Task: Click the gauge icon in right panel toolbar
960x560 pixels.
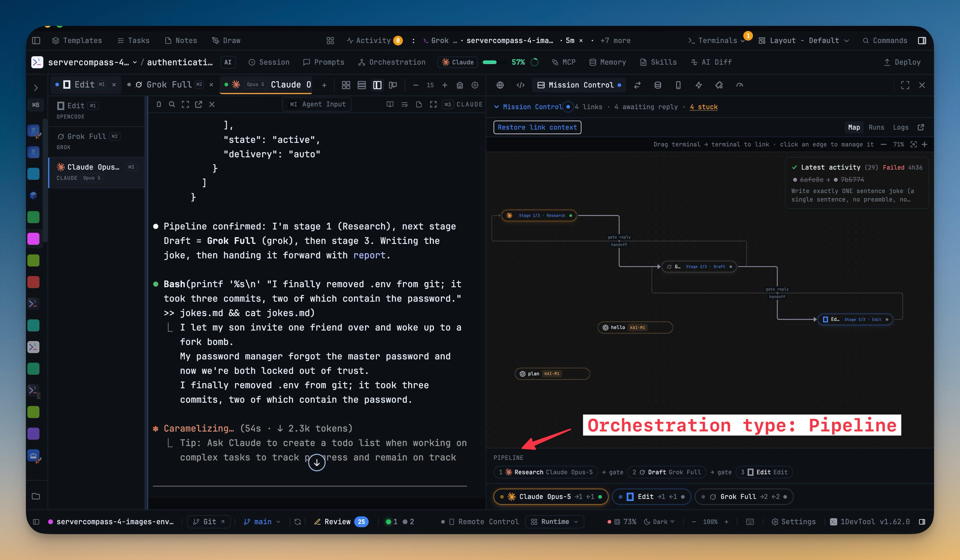Action: point(739,85)
